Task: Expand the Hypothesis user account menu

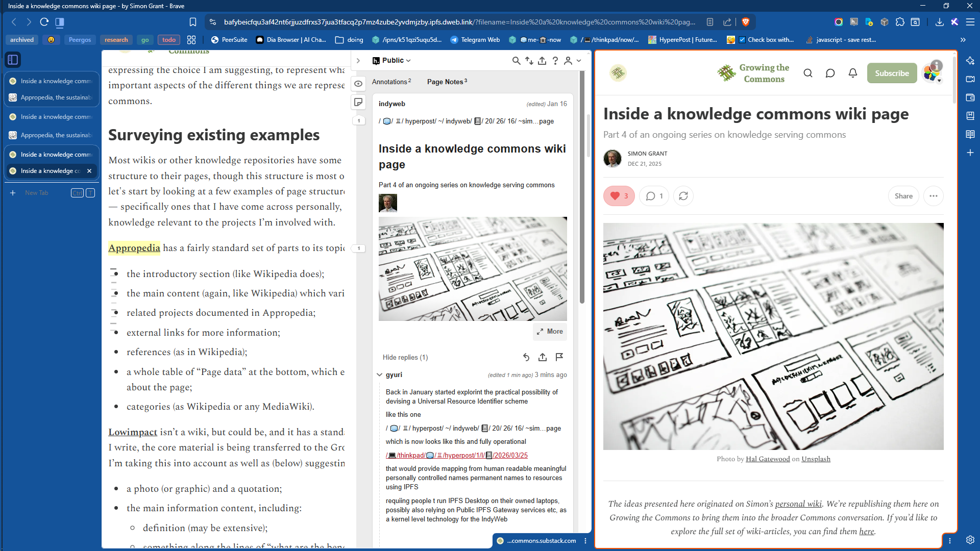Action: [x=572, y=61]
